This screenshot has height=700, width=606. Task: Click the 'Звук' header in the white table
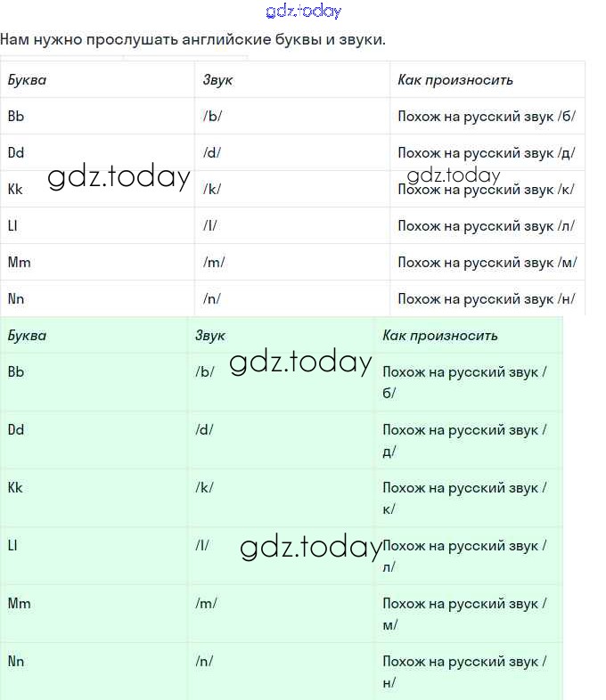pos(217,80)
